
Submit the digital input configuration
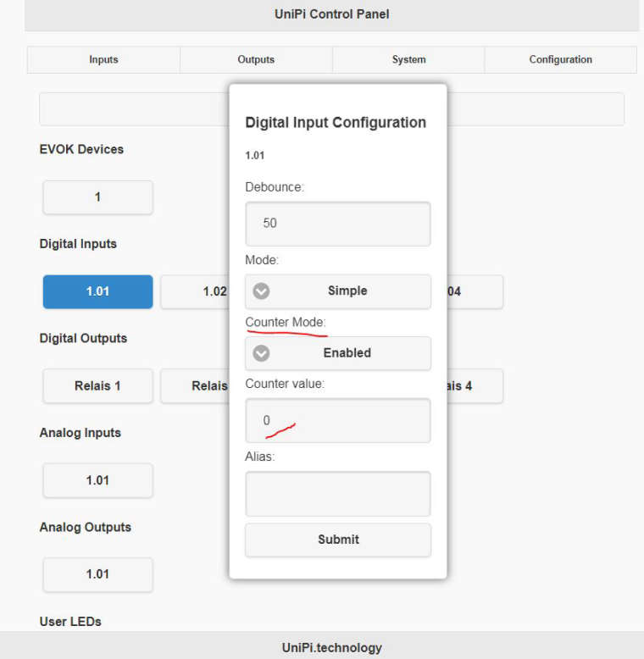click(x=338, y=540)
